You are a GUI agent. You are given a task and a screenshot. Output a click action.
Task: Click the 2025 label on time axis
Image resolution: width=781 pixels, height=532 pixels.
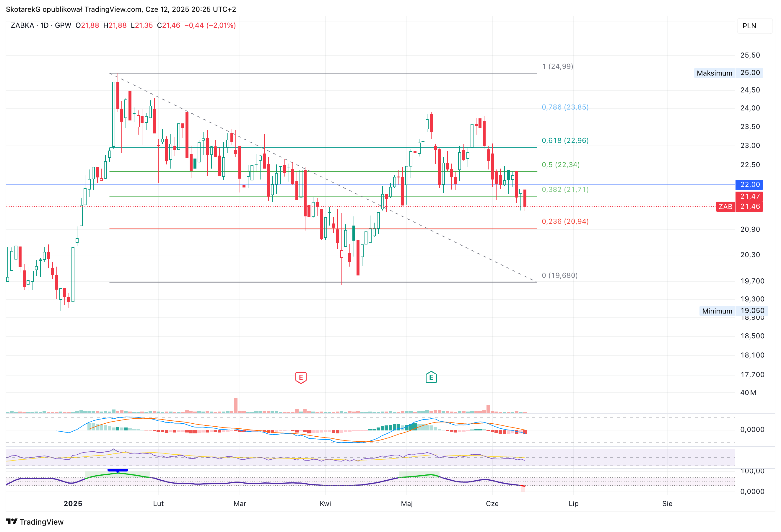click(73, 503)
